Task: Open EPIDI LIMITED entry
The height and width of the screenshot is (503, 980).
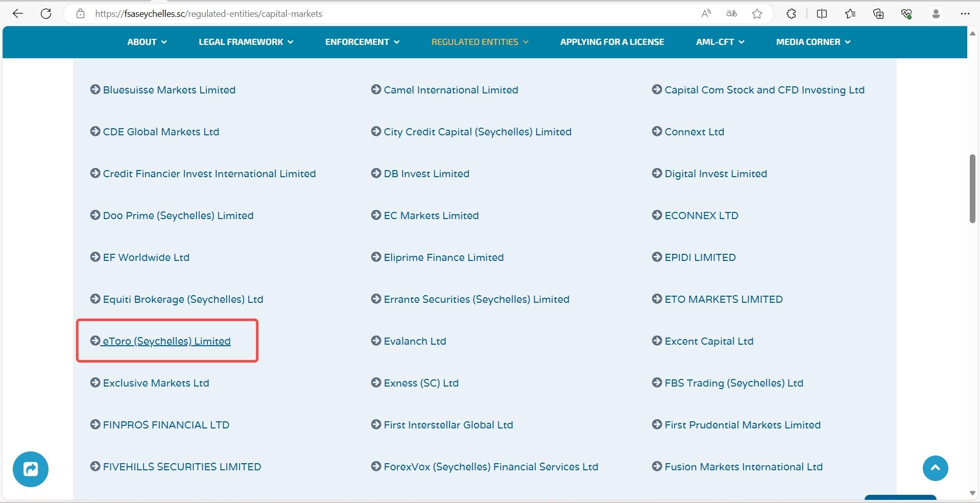Action: pyautogui.click(x=700, y=257)
